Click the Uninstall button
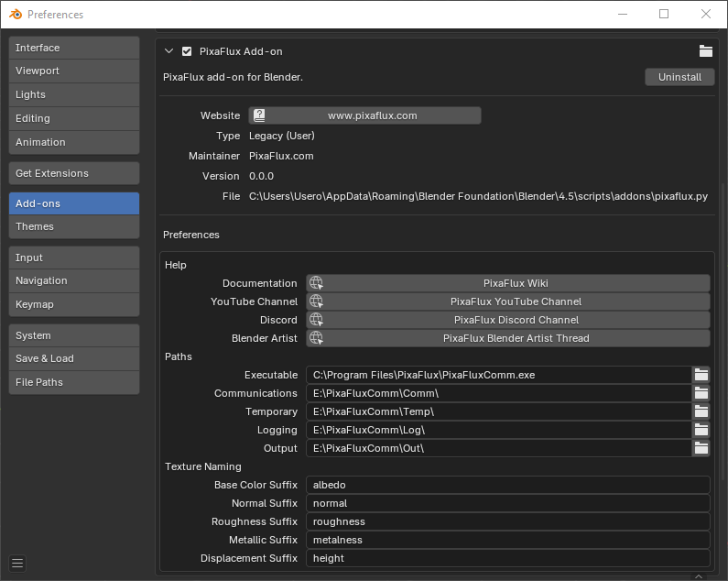The image size is (728, 581). (x=679, y=77)
